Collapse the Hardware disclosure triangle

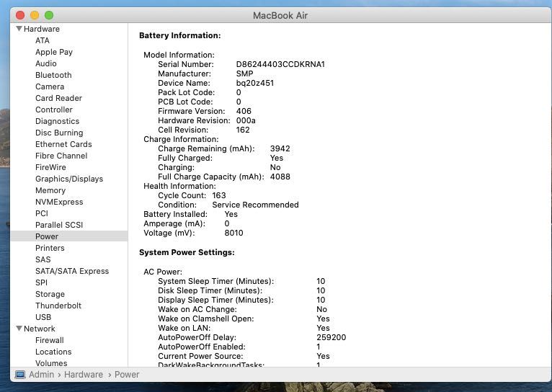tap(19, 29)
